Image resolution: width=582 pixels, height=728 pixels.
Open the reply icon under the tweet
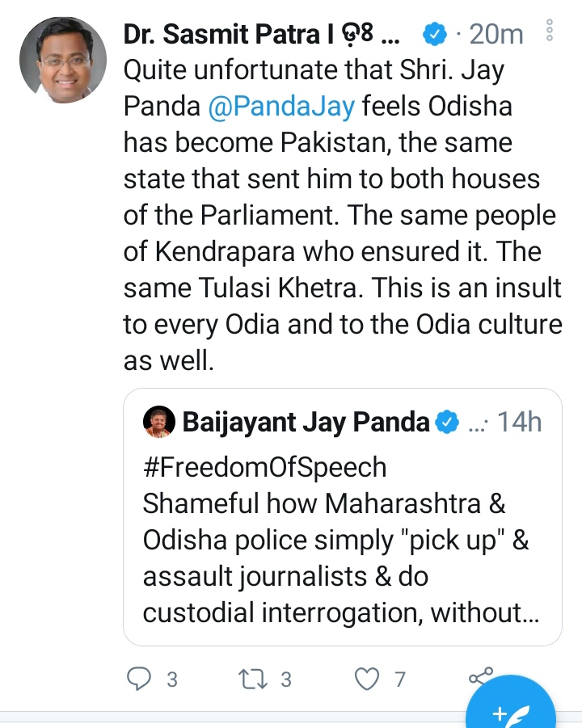140,680
